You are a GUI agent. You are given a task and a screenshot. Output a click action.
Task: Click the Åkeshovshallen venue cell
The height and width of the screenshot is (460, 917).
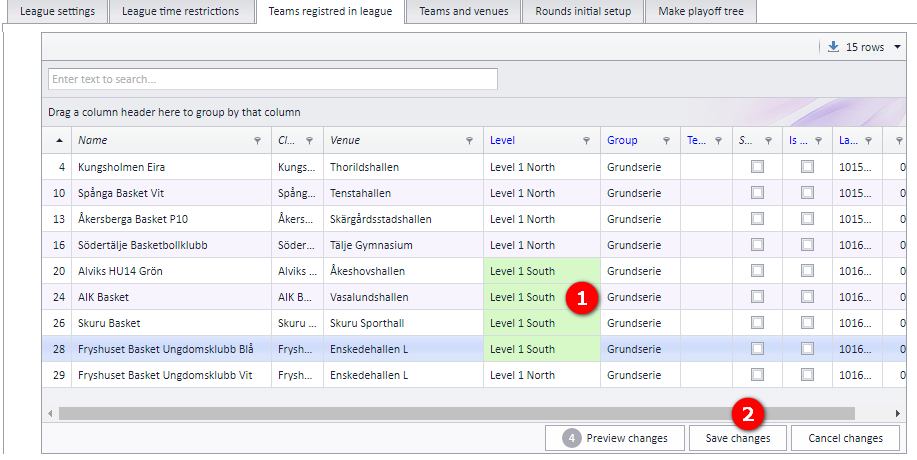[x=404, y=271]
